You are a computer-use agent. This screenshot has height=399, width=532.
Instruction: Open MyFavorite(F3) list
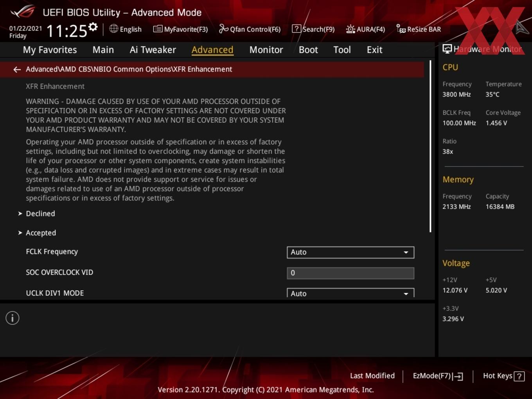[x=180, y=29]
